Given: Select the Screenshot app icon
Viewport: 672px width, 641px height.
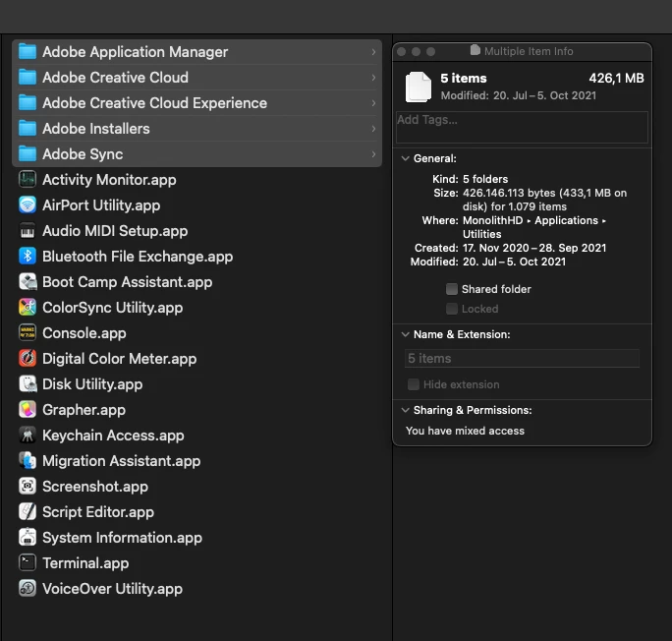Looking at the screenshot, I should point(28,487).
